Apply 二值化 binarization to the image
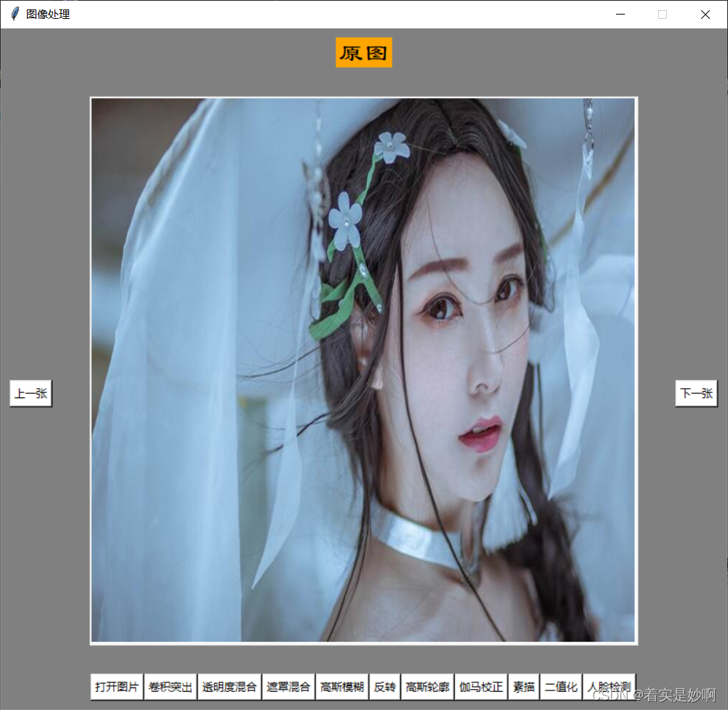Screen dimensions: 728x710 pos(561,685)
